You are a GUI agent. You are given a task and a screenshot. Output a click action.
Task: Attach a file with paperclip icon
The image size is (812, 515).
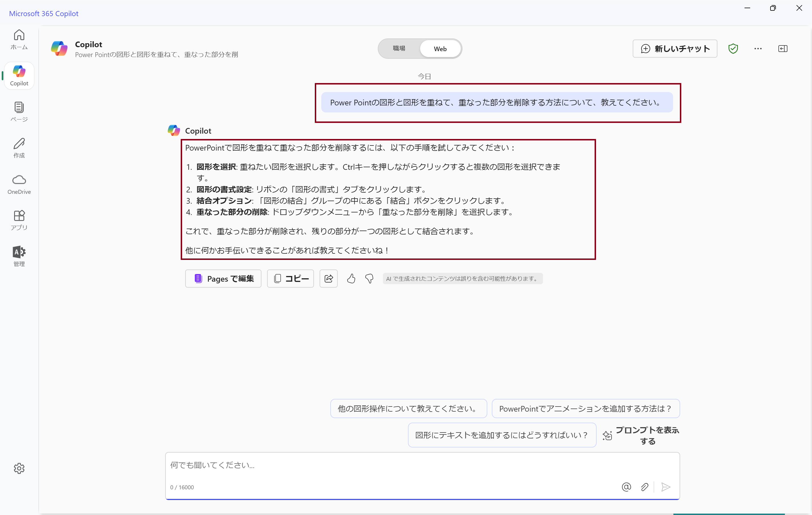point(645,487)
